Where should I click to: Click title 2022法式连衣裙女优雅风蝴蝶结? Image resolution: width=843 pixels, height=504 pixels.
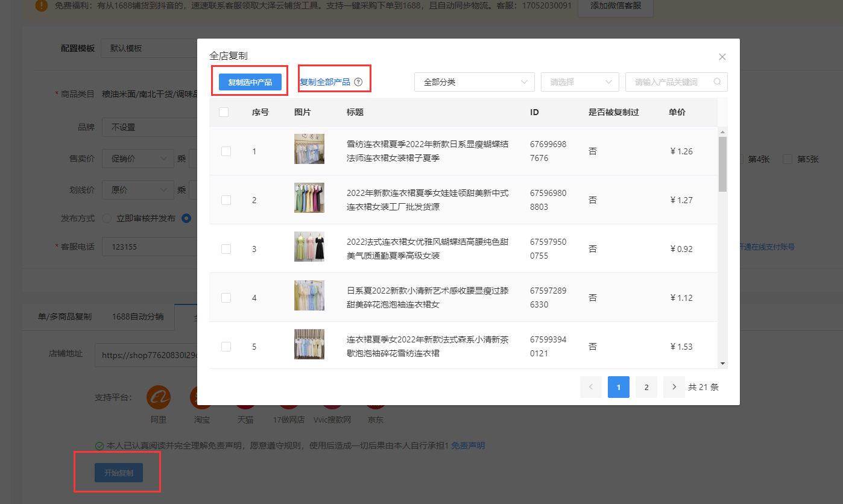coord(428,249)
